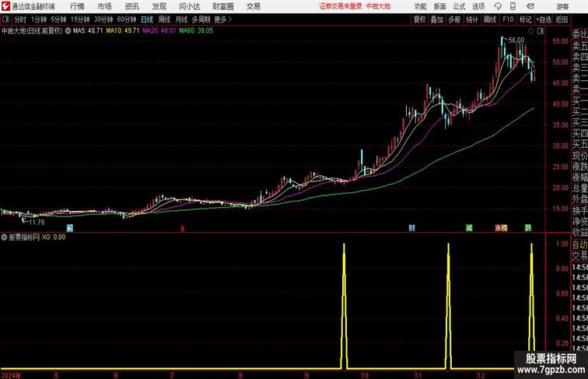This screenshot has height=379, width=588.
Task: Open the 资讯 menu
Action: click(131, 6)
